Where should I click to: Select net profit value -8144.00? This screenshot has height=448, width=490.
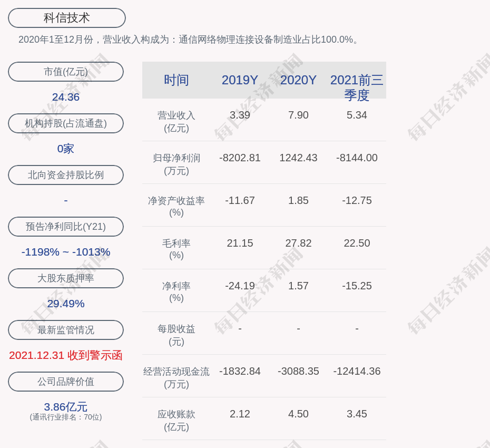tap(357, 158)
